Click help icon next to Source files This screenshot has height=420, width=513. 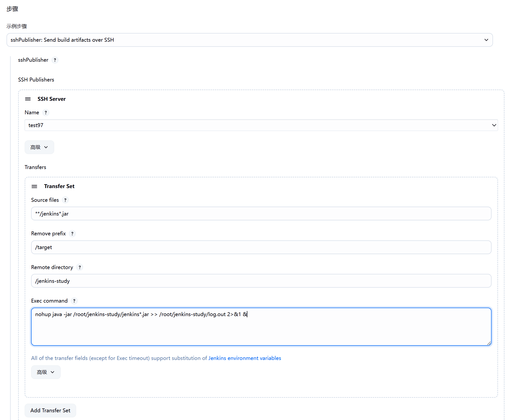coord(65,200)
